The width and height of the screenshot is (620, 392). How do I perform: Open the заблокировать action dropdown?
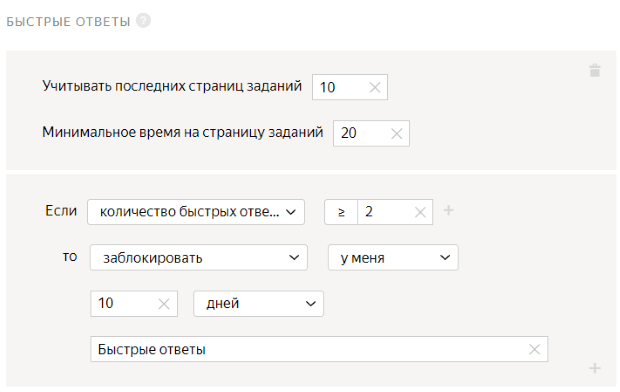click(198, 258)
